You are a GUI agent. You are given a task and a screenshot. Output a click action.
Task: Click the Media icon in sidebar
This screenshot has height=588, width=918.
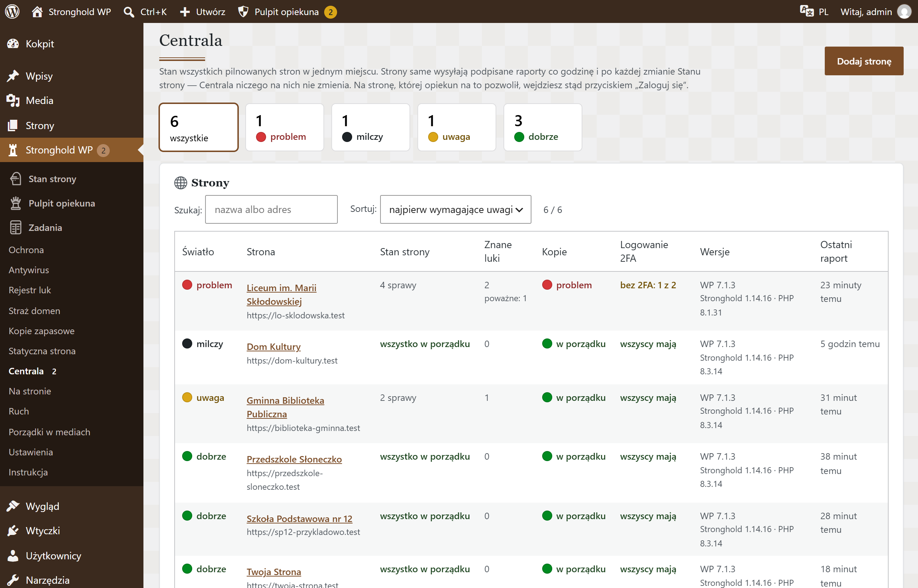tap(13, 101)
